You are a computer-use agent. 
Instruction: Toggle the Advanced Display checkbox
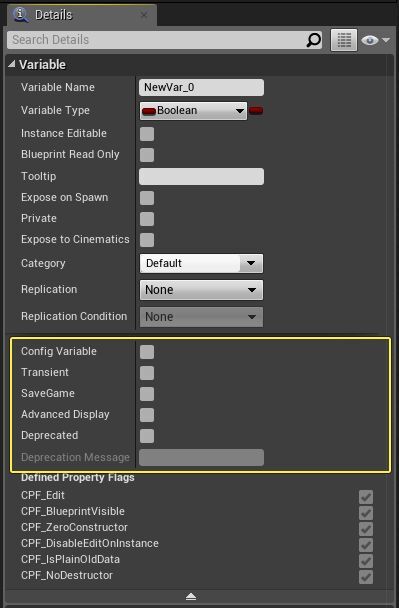point(147,415)
